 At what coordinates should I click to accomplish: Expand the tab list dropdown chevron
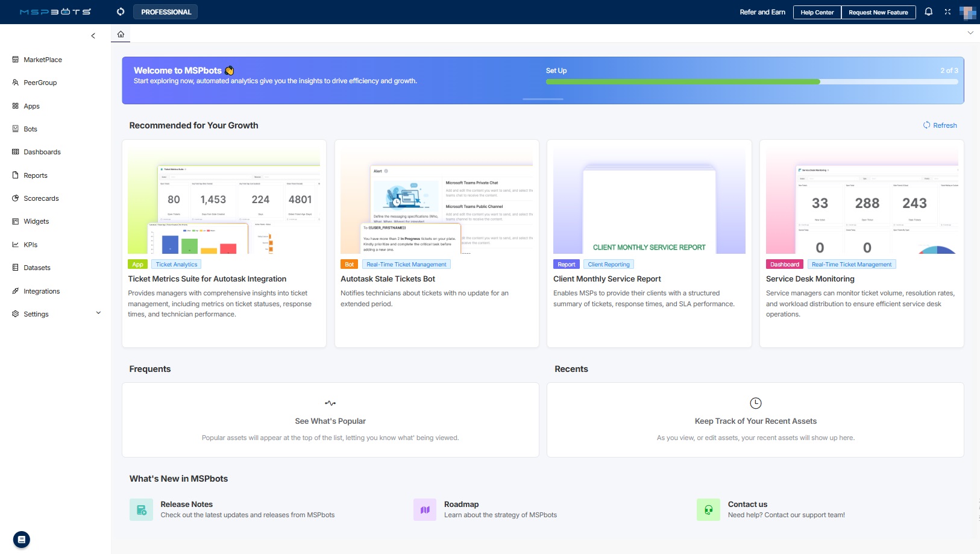(x=970, y=33)
